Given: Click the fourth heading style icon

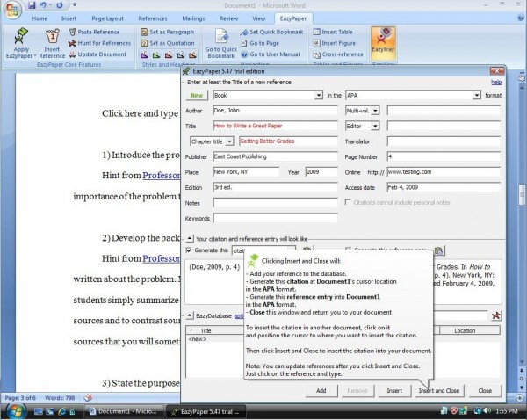Looking at the screenshot, I should [180, 54].
